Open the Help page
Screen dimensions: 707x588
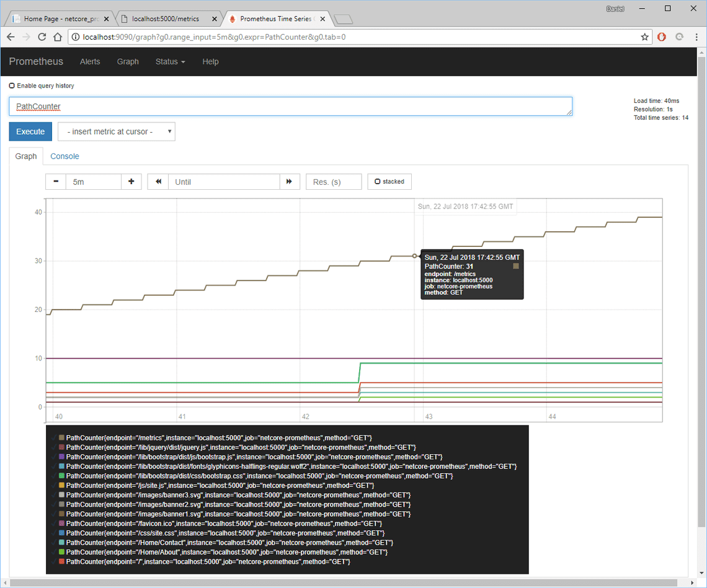210,61
